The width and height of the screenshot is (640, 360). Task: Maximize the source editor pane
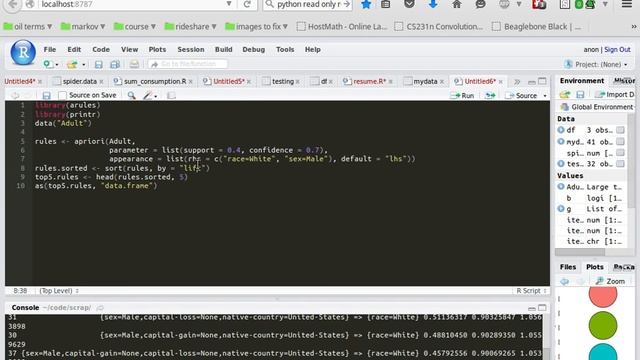coord(542,81)
